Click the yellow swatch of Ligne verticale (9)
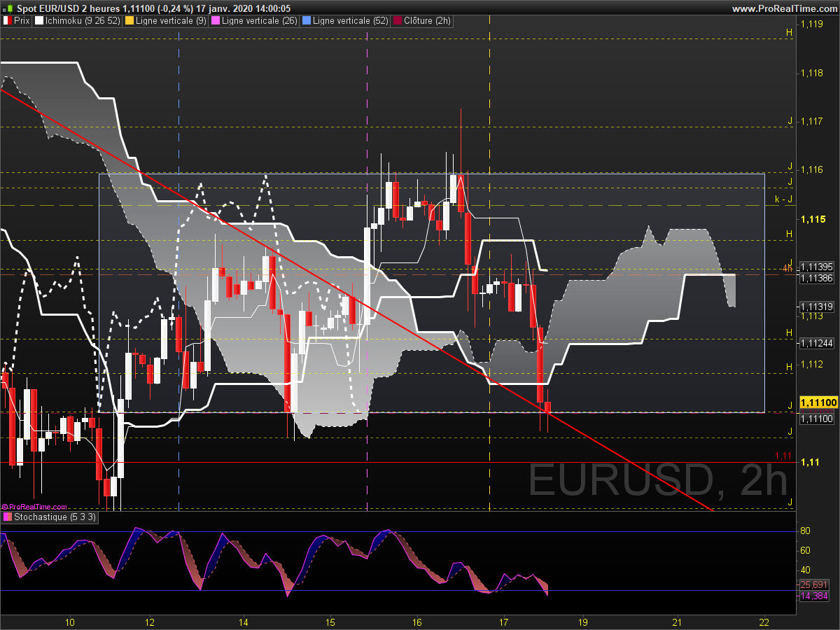The height and width of the screenshot is (630, 840). pyautogui.click(x=129, y=21)
